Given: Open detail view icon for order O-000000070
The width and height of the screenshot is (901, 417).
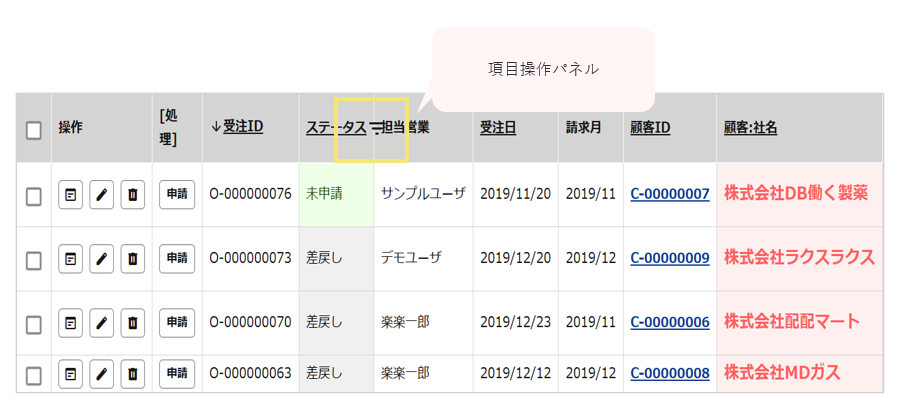Looking at the screenshot, I should (x=70, y=323).
